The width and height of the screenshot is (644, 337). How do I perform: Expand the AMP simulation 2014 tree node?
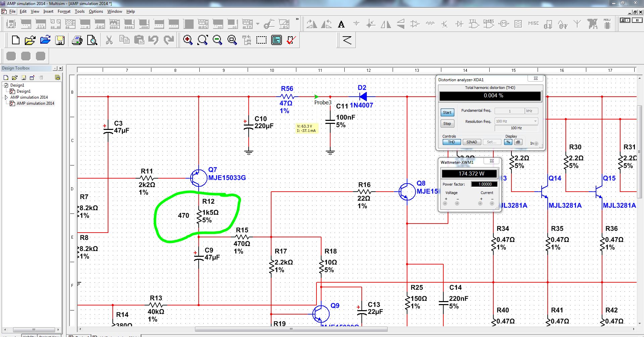(x=6, y=97)
